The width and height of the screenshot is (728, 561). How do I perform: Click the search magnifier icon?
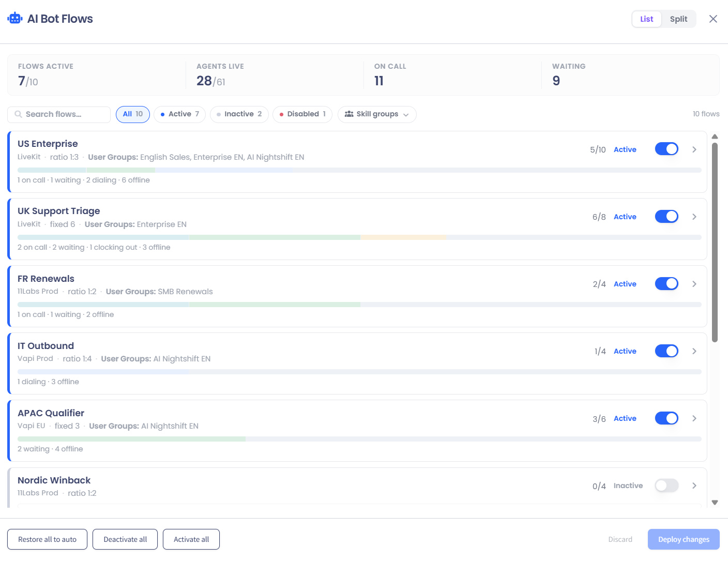tap(18, 114)
